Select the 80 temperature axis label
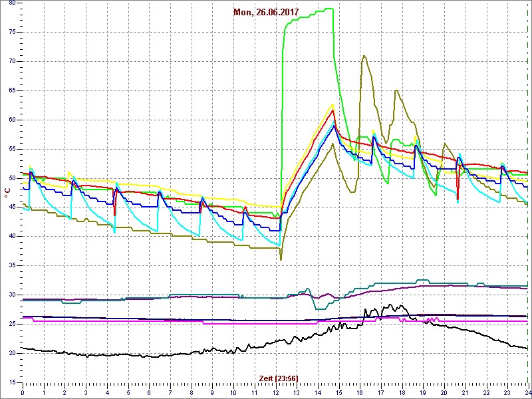The width and height of the screenshot is (532, 399). tap(12, 3)
